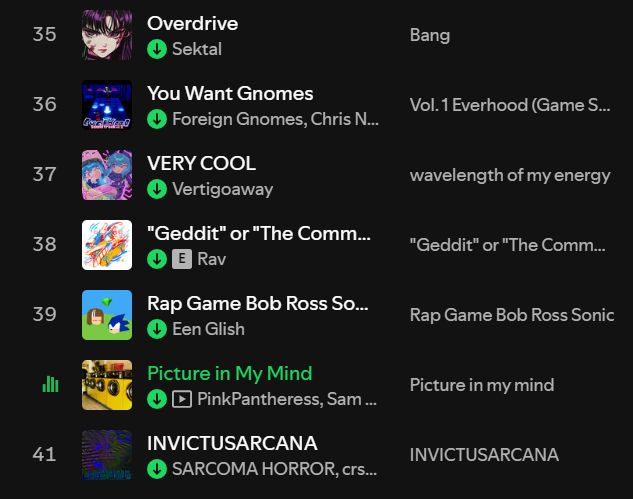Open the wavelength of my energy album
Image resolution: width=633 pixels, height=499 pixels.
click(510, 175)
